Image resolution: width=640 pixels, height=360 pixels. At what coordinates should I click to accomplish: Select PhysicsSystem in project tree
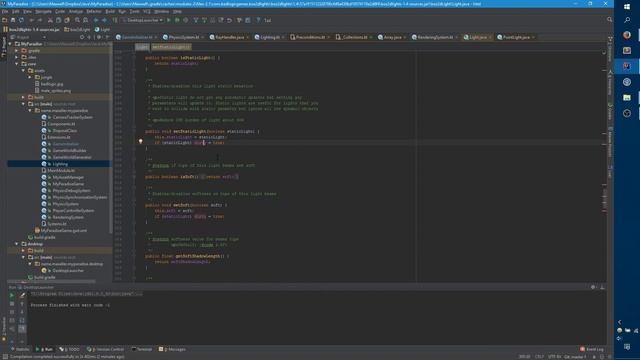(x=66, y=204)
